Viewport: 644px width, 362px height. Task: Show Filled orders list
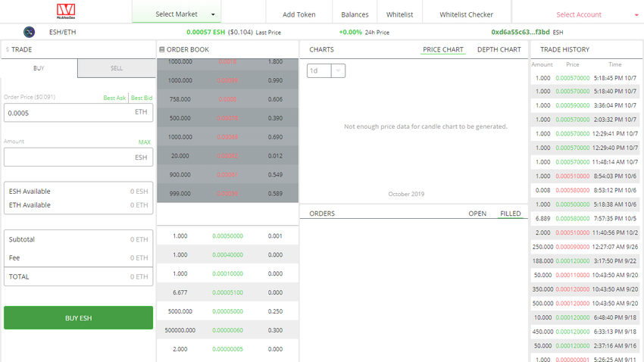510,214
